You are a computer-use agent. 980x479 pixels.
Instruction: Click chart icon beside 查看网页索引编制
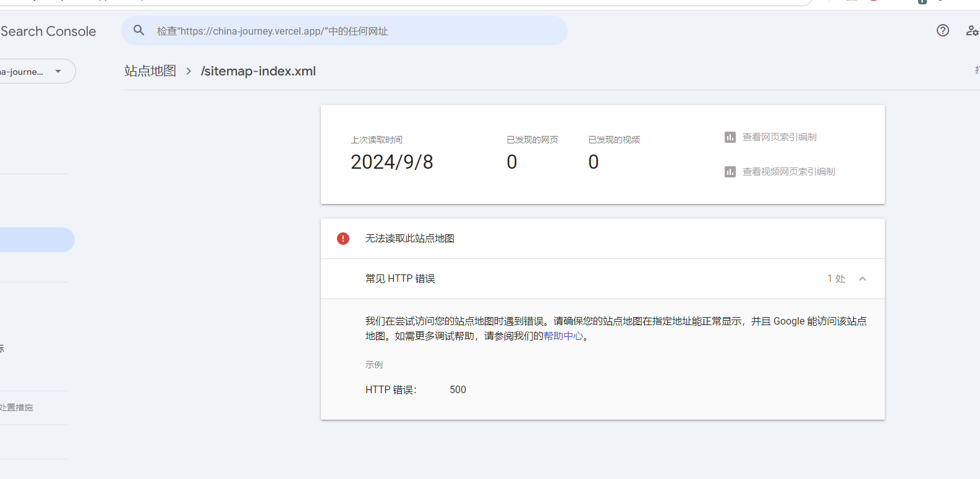coord(730,137)
